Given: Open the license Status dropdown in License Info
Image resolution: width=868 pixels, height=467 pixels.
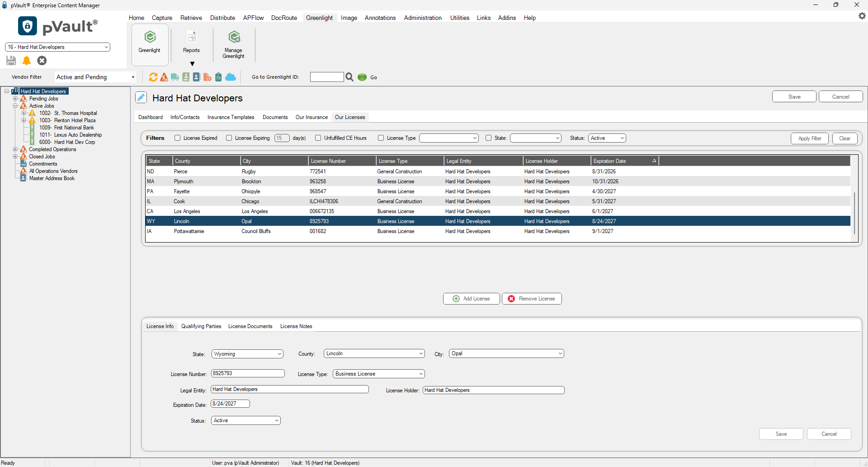Looking at the screenshot, I should tap(246, 420).
